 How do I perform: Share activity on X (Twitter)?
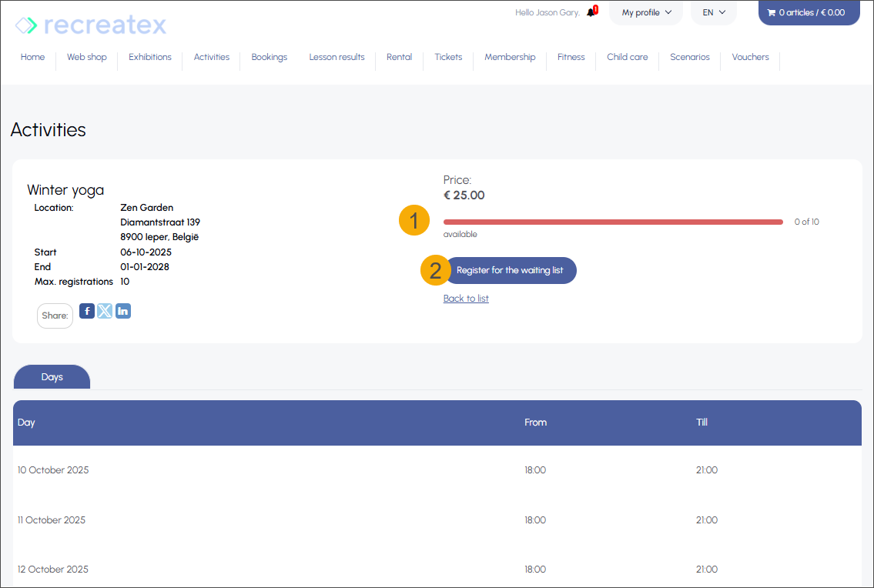coord(105,311)
